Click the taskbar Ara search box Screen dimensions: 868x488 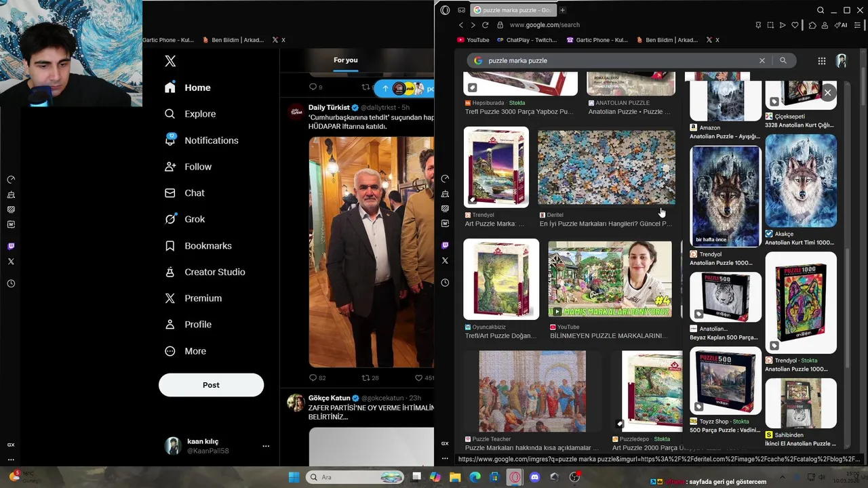355,477
